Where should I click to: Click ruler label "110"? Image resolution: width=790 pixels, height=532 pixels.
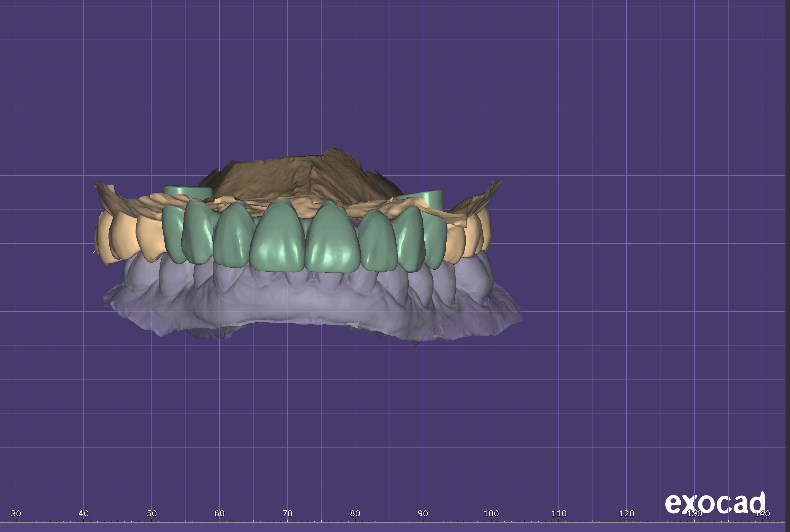pos(559,513)
